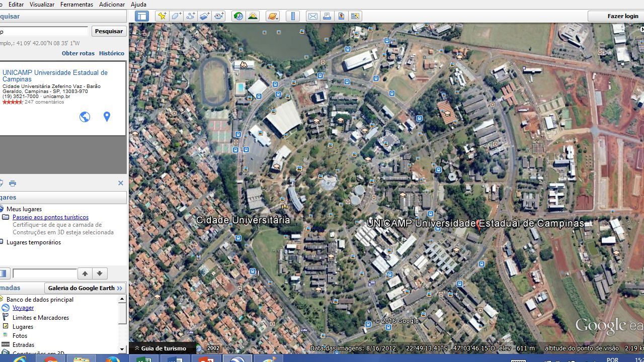Show the ruler measurement tool
This screenshot has width=644, height=362.
(293, 16)
